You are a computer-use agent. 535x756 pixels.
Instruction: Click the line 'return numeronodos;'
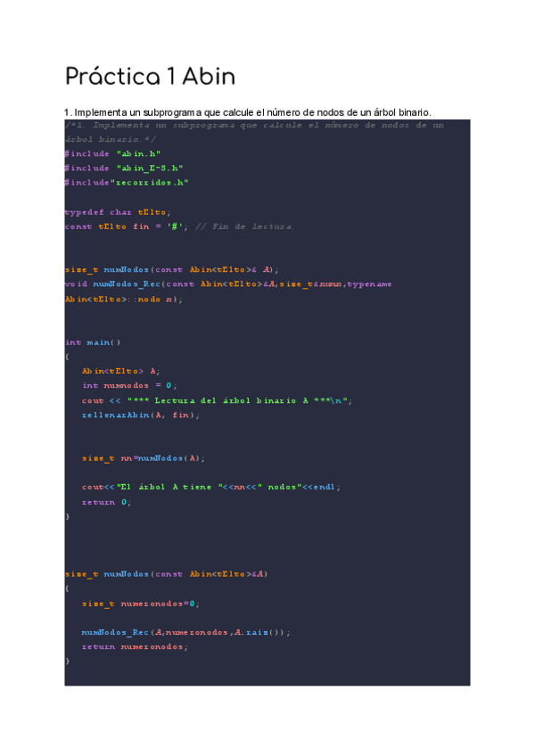coord(135,647)
